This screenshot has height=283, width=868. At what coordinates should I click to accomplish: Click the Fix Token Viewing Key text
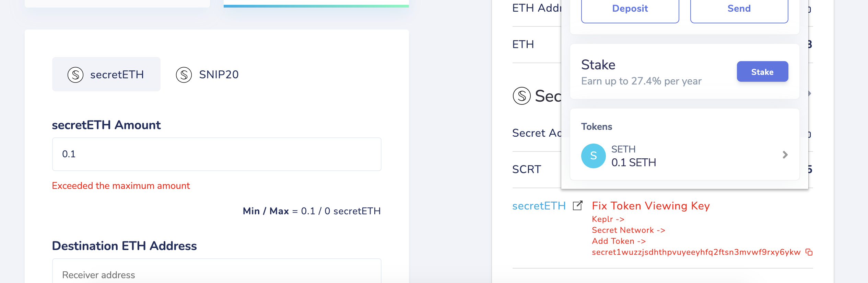(650, 206)
